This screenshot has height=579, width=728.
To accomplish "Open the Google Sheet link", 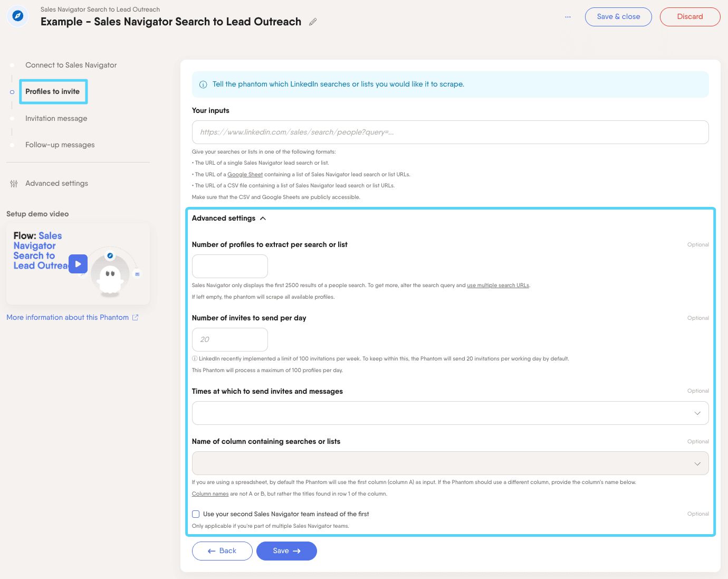I will coord(245,174).
